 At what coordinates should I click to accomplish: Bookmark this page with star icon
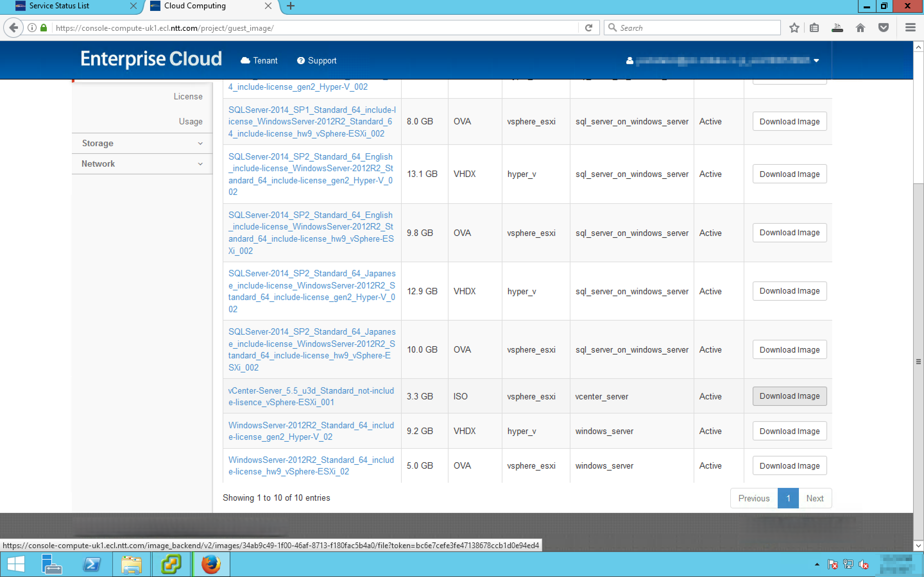point(794,28)
